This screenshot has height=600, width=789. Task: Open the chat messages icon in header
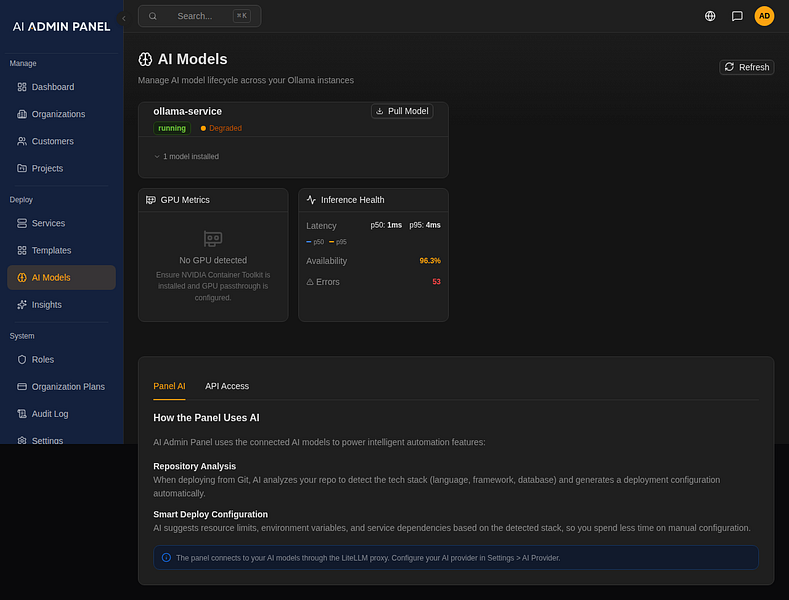coord(737,16)
